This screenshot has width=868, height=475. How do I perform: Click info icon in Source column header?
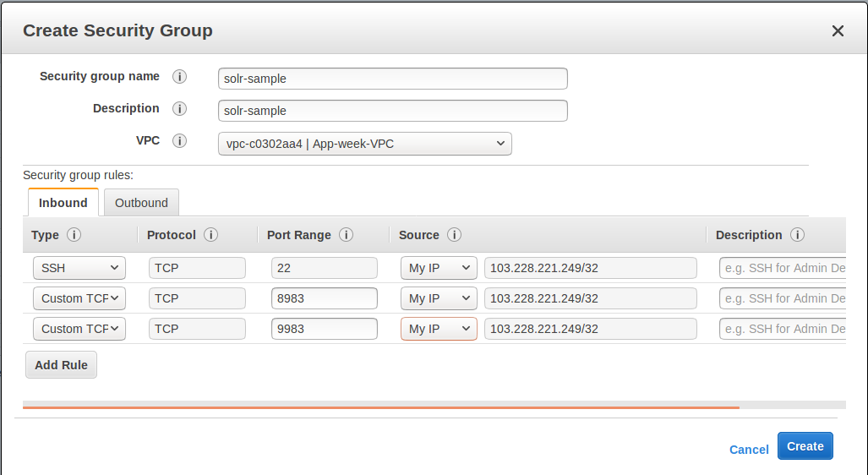pos(454,235)
